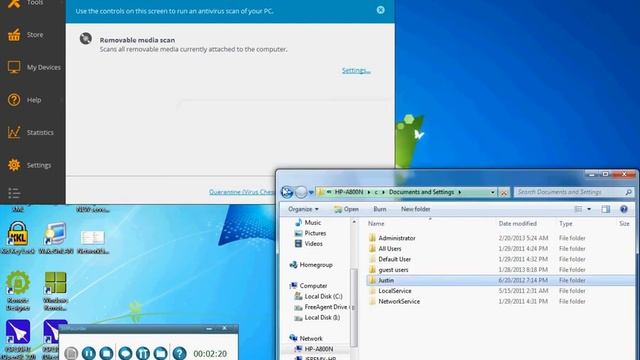
Task: Click the list icon below sidebar Settings
Action: pos(14,193)
